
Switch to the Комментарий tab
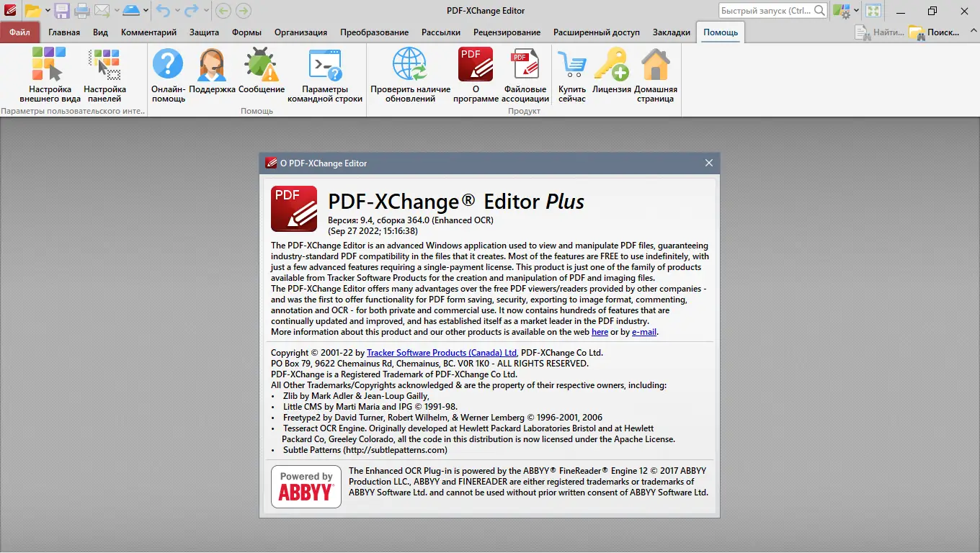148,32
